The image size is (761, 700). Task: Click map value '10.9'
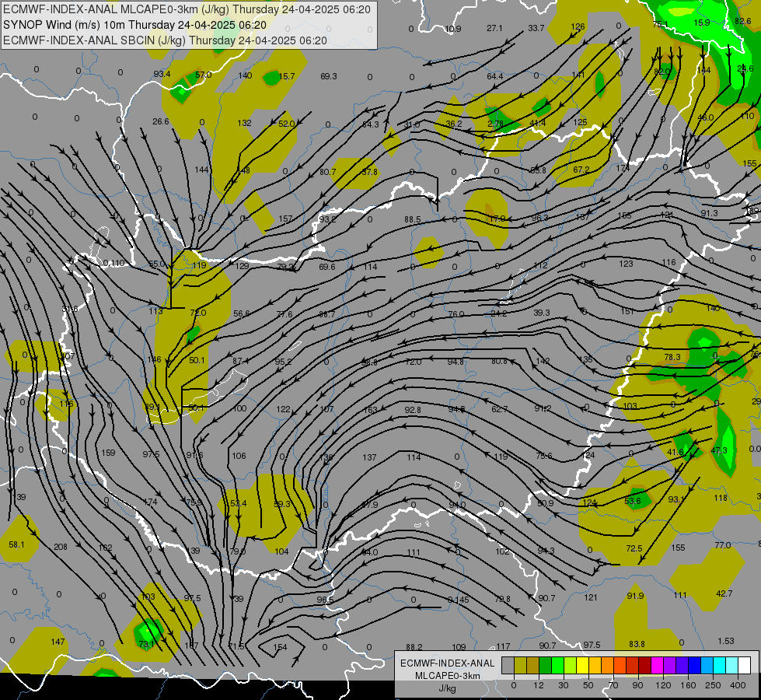453,29
